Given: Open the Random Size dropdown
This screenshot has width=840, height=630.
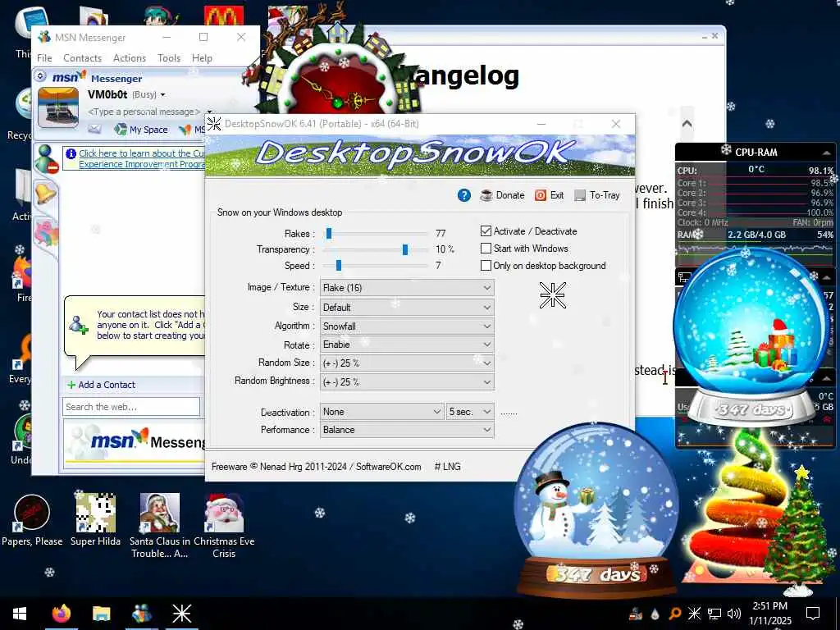Looking at the screenshot, I should [x=407, y=363].
